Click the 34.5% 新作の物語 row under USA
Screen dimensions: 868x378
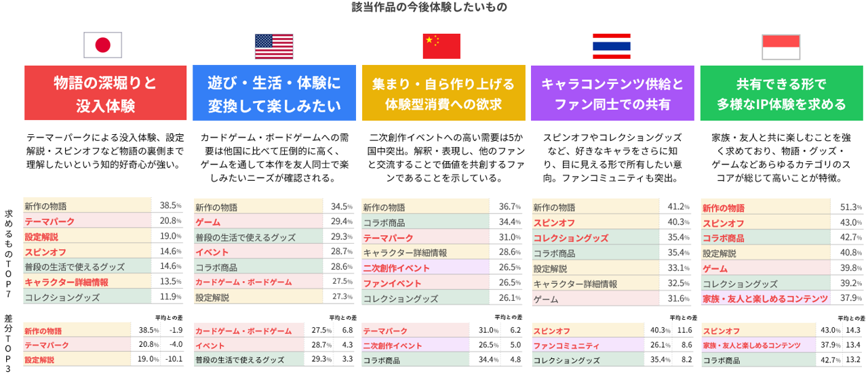pyautogui.click(x=274, y=207)
